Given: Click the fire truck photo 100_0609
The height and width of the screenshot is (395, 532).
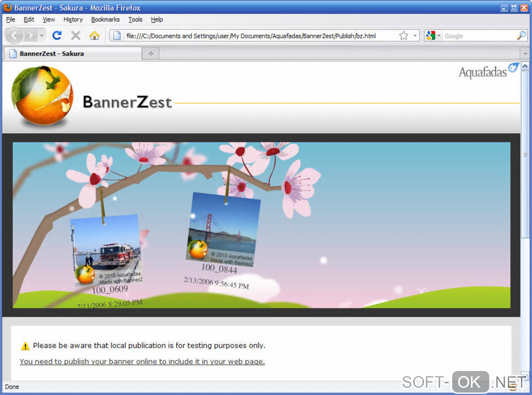Looking at the screenshot, I should tap(106, 250).
